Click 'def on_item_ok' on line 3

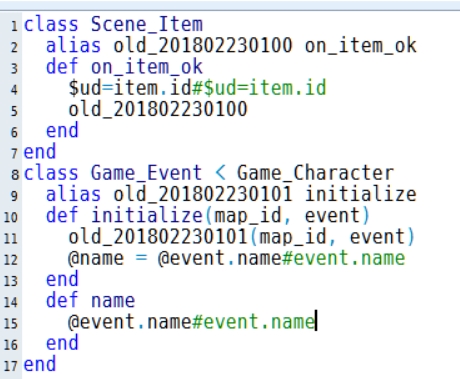coord(124,67)
